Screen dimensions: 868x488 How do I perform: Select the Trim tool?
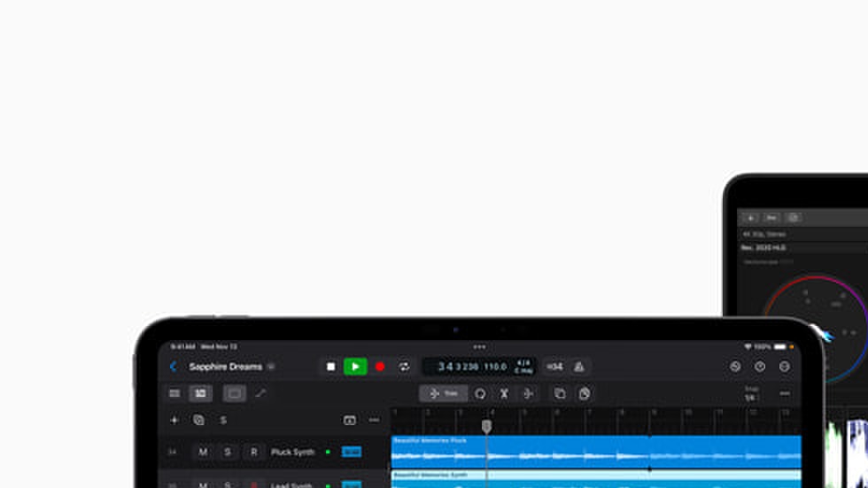point(444,393)
